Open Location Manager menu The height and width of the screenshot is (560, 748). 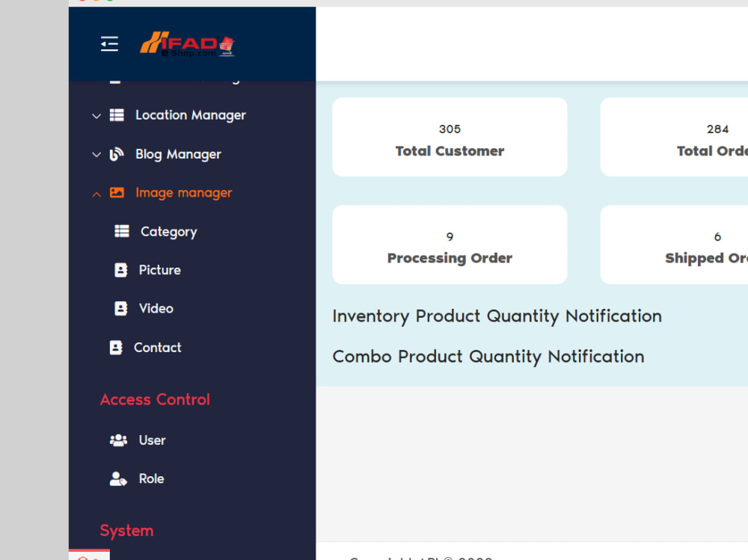190,115
